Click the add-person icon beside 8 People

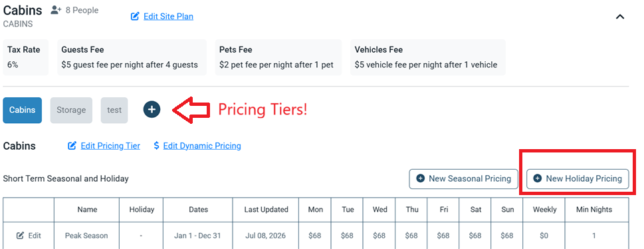pyautogui.click(x=56, y=10)
